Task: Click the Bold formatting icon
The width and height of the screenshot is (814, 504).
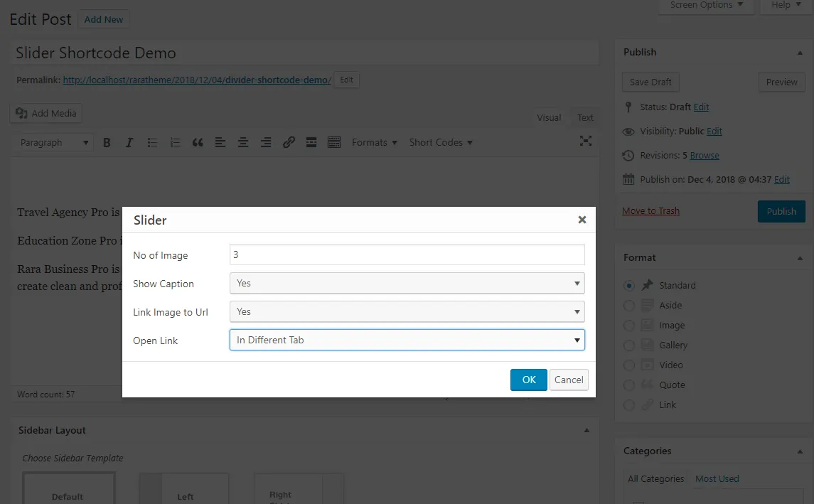Action: [107, 143]
